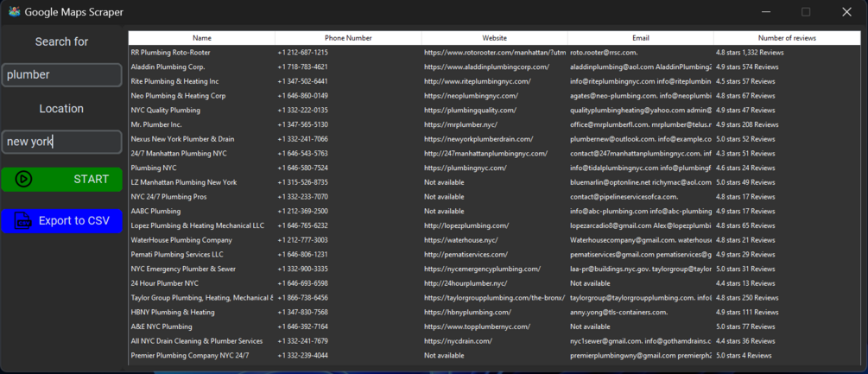Select AABC Plumbing row
Image resolution: width=868 pixels, height=374 pixels.
click(494, 211)
